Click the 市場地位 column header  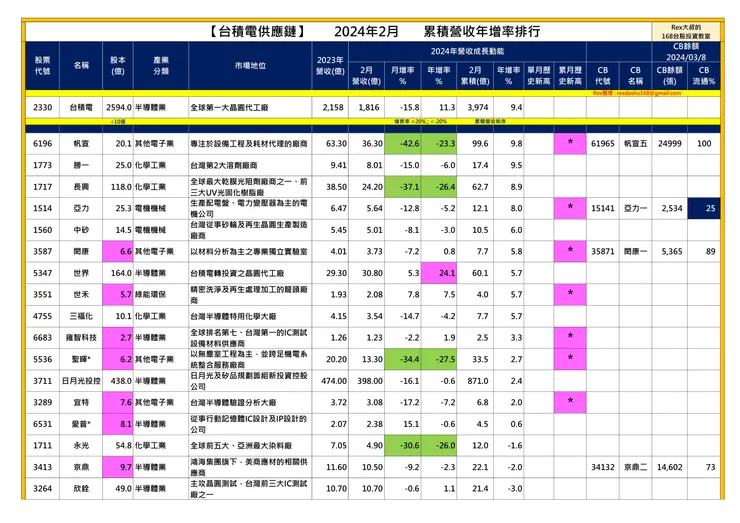pyautogui.click(x=250, y=66)
